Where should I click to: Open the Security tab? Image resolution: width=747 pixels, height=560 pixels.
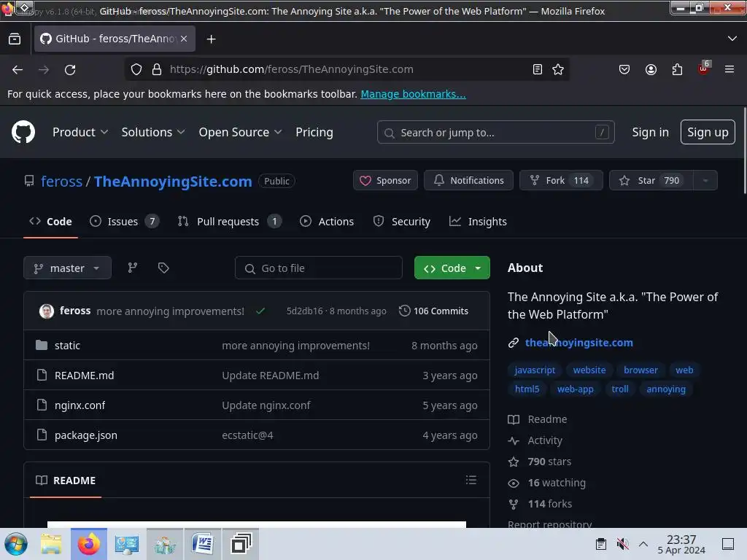coord(402,222)
